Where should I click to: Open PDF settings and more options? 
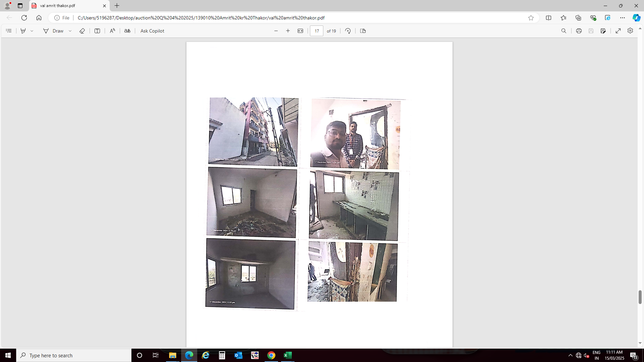[x=630, y=31]
